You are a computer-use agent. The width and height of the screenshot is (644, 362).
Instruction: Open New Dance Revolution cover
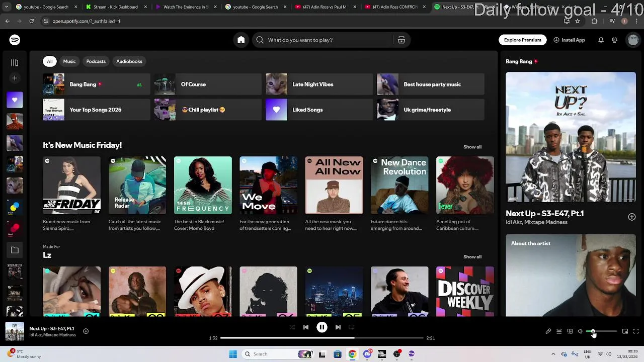[x=399, y=186]
